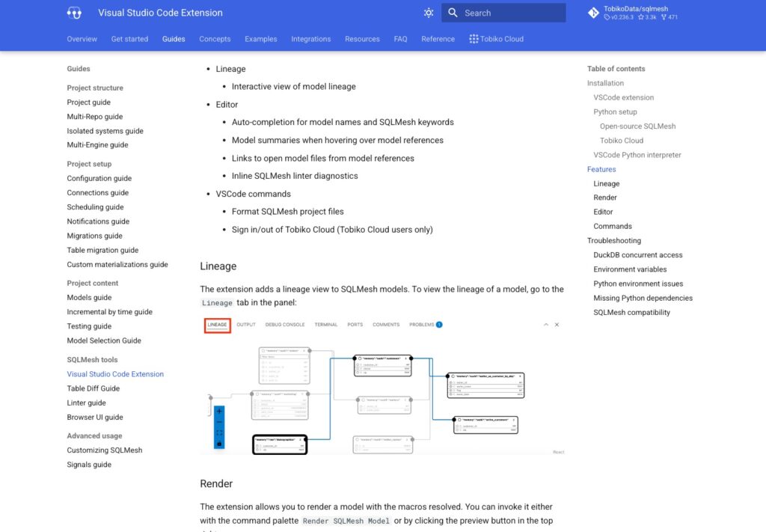Open the Resources tab

362,39
